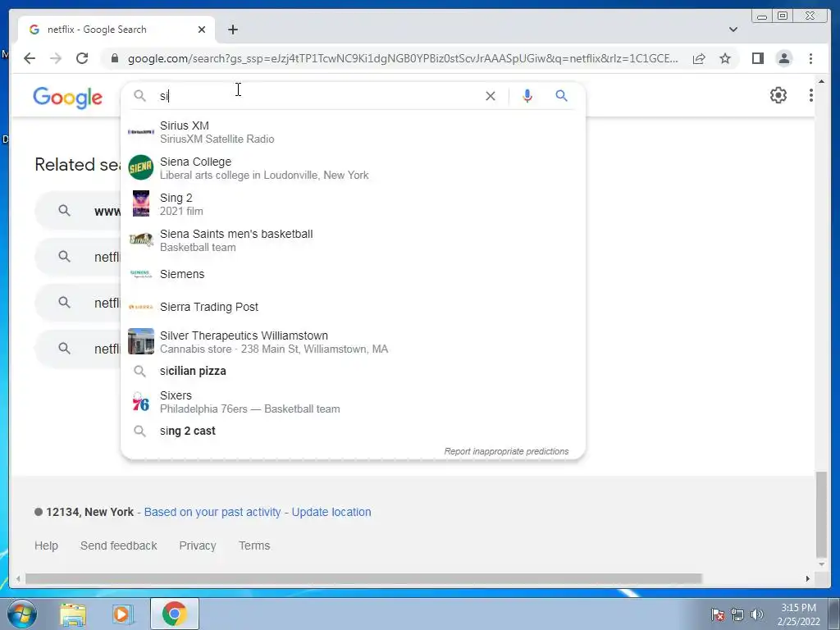Click the Chrome taskbar icon
The width and height of the screenshot is (840, 630).
(x=174, y=614)
